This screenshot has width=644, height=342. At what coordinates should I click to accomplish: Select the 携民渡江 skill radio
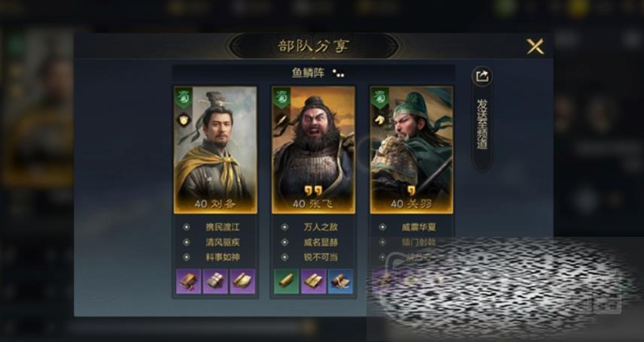click(187, 227)
